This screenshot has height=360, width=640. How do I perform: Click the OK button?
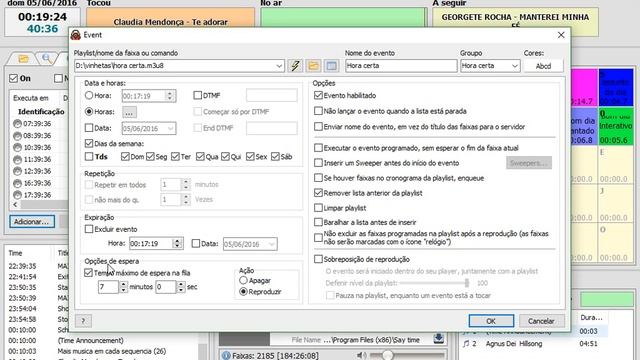click(x=491, y=321)
